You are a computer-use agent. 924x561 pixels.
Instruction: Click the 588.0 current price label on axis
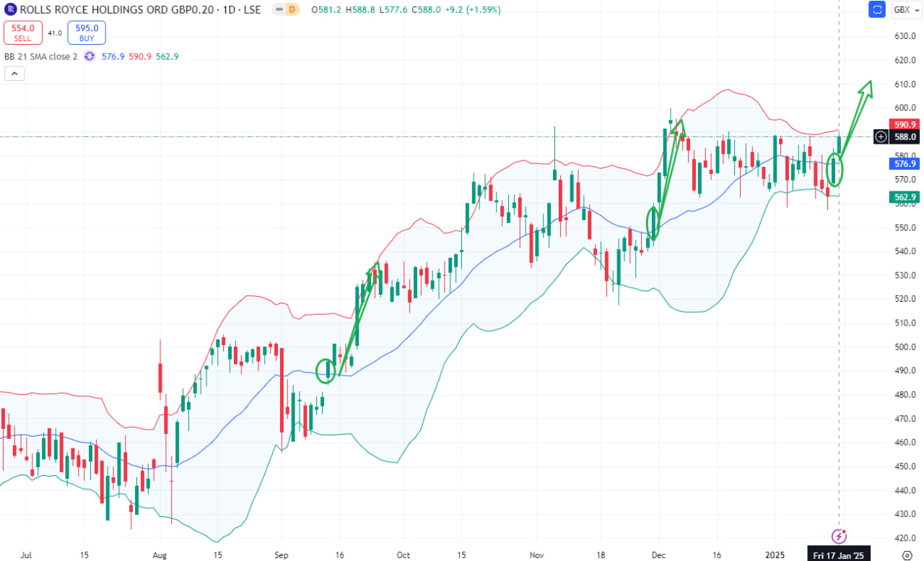tap(906, 136)
